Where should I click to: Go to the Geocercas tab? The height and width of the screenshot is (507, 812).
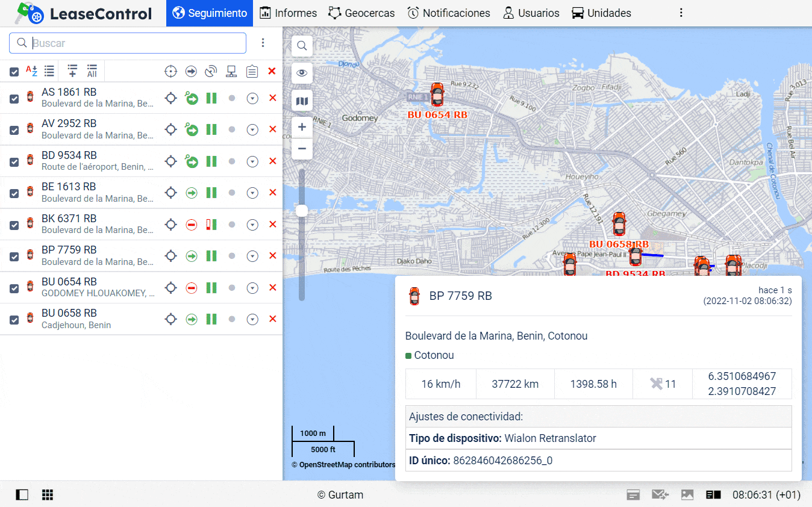pyautogui.click(x=361, y=13)
